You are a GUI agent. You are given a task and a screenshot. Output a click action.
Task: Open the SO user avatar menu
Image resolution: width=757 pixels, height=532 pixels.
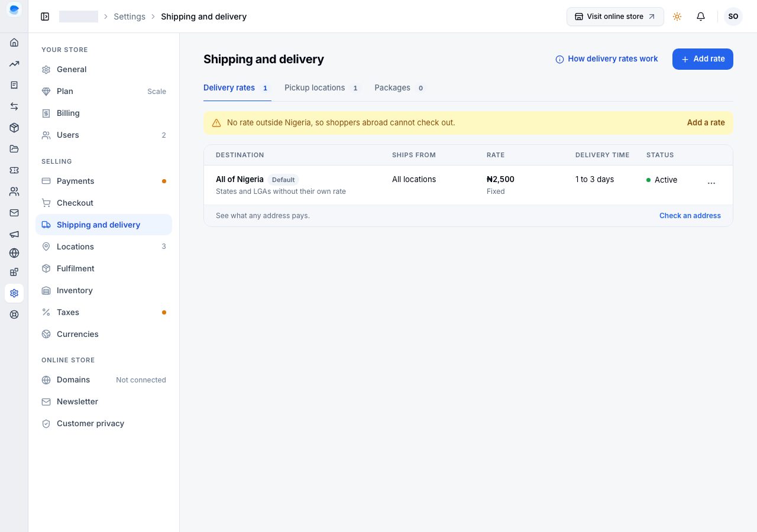(733, 17)
